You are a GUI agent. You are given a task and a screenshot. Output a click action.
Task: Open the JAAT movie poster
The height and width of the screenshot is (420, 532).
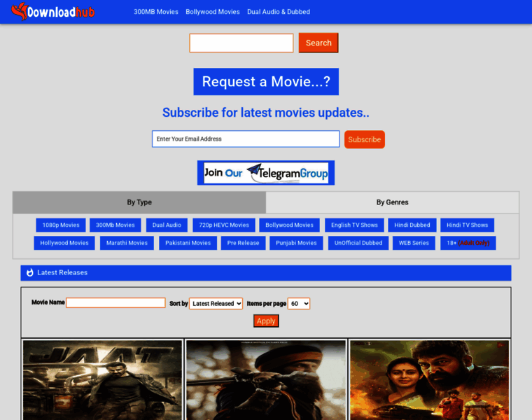[x=102, y=380]
